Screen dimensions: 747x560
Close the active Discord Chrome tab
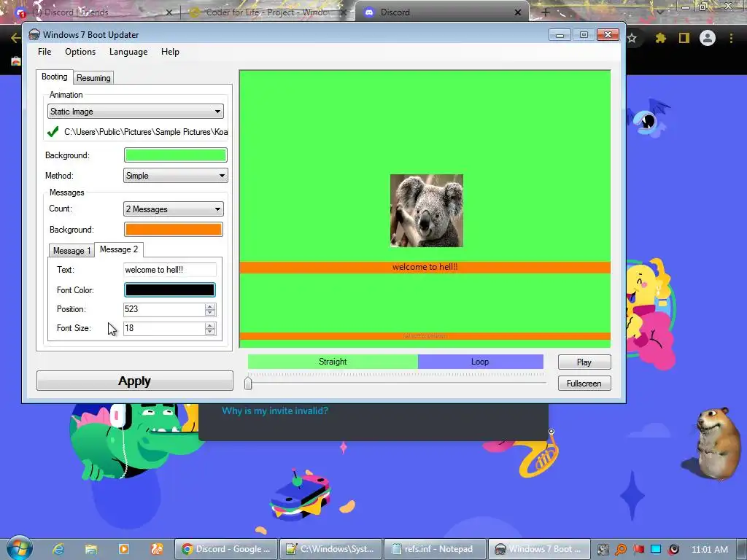coord(518,12)
